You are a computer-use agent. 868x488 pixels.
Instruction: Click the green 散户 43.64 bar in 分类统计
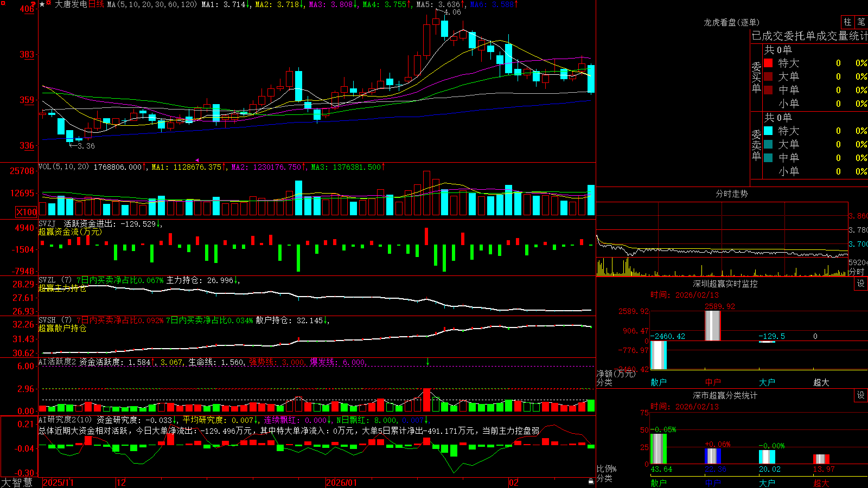point(659,449)
